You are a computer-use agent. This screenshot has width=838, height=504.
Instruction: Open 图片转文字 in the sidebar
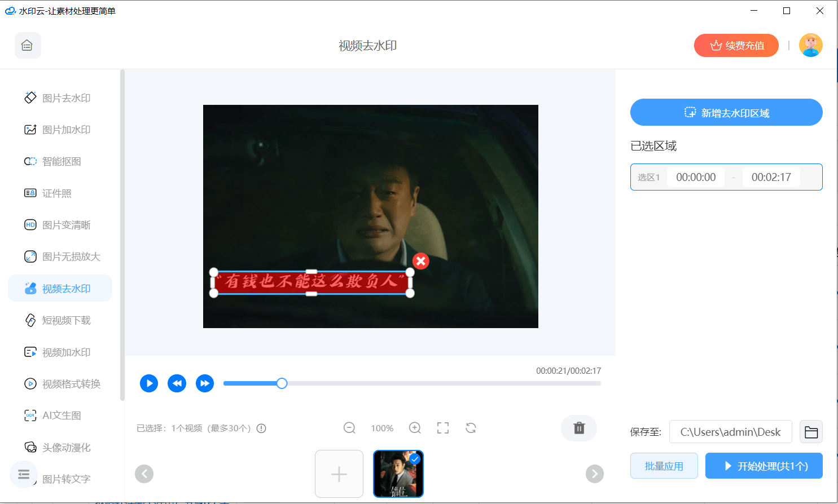(x=66, y=479)
